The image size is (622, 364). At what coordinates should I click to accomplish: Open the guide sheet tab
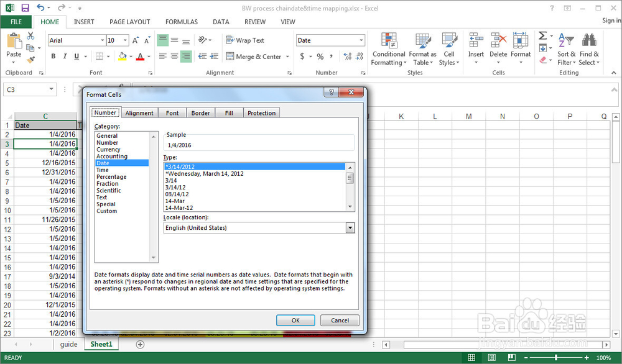point(68,344)
